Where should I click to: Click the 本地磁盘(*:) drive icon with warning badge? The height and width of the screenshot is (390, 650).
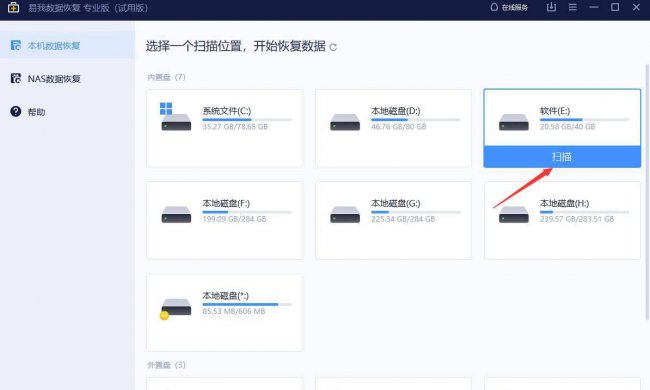click(175, 309)
